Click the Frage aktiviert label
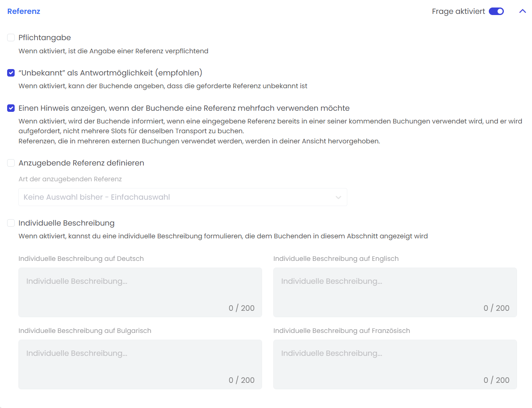 tap(458, 11)
